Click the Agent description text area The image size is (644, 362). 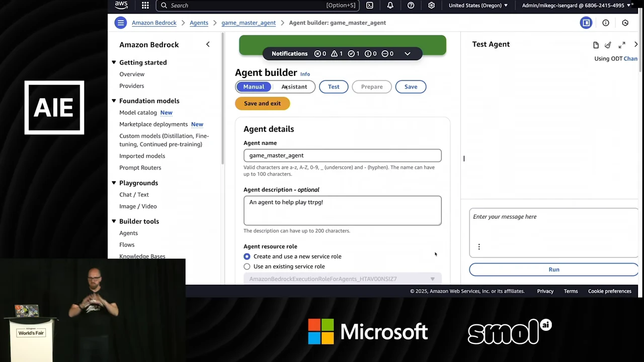coord(342,210)
